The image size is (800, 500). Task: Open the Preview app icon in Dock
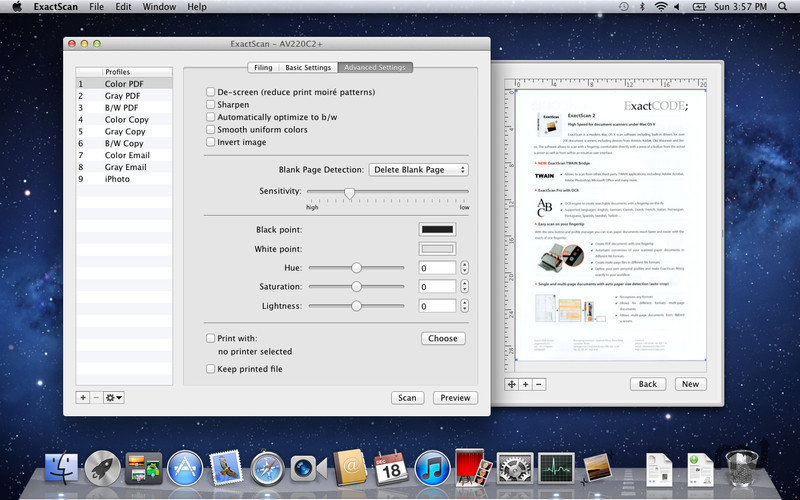tap(597, 467)
